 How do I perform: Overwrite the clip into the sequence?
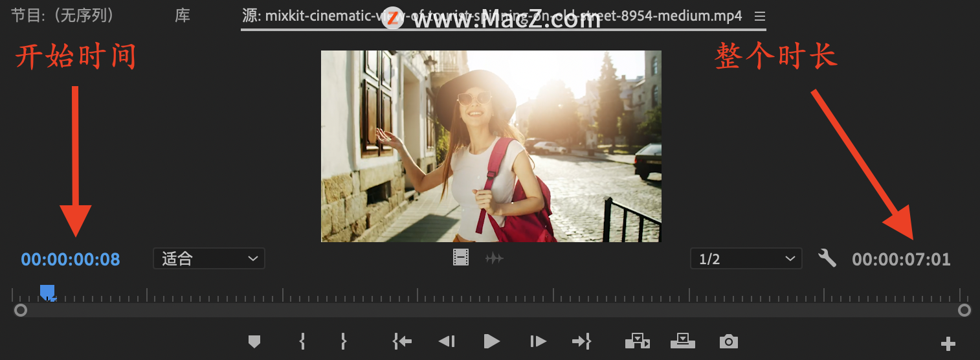pyautogui.click(x=682, y=341)
